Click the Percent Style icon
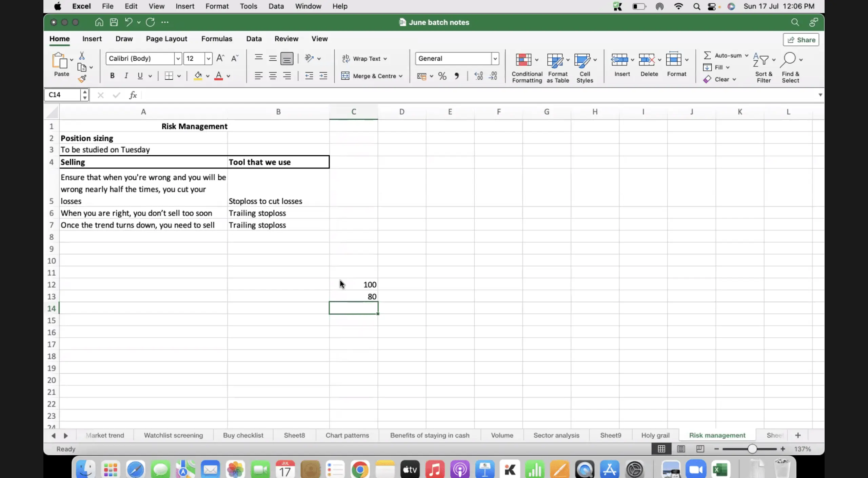This screenshot has height=478, width=868. (442, 76)
